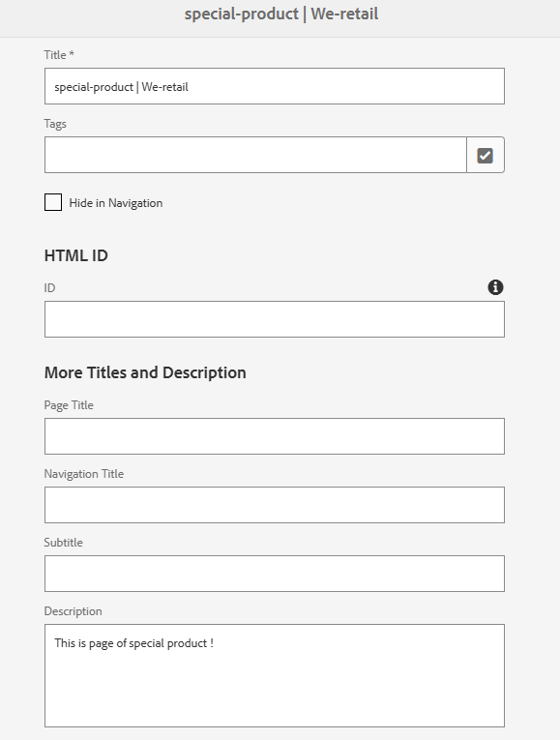Click the Page Title input field
The image size is (560, 740).
tap(275, 436)
